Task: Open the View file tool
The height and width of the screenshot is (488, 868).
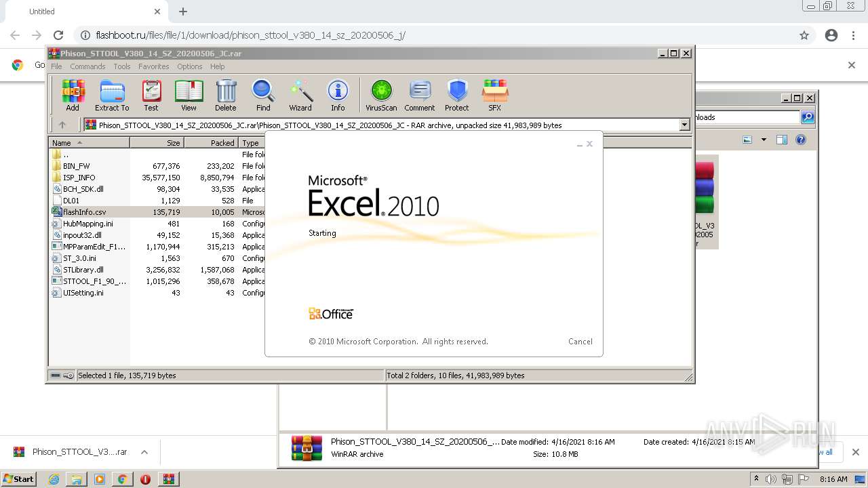Action: [x=189, y=95]
